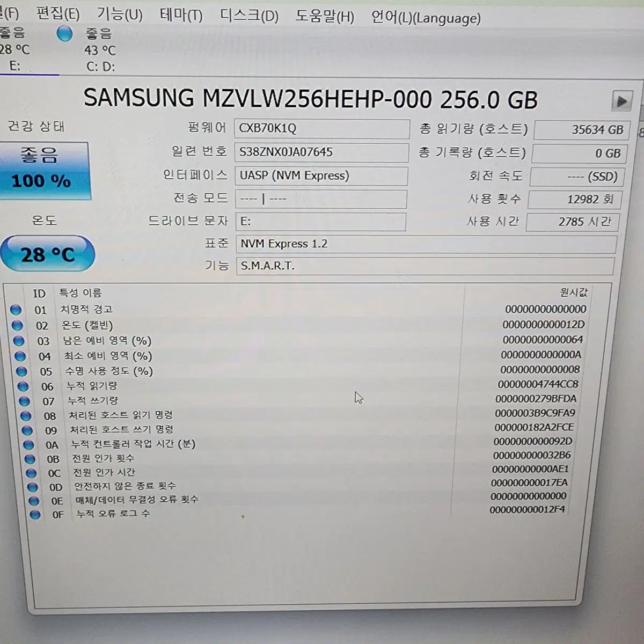Open the 테마(T) menu
This screenshot has height=644, width=644.
point(181,15)
